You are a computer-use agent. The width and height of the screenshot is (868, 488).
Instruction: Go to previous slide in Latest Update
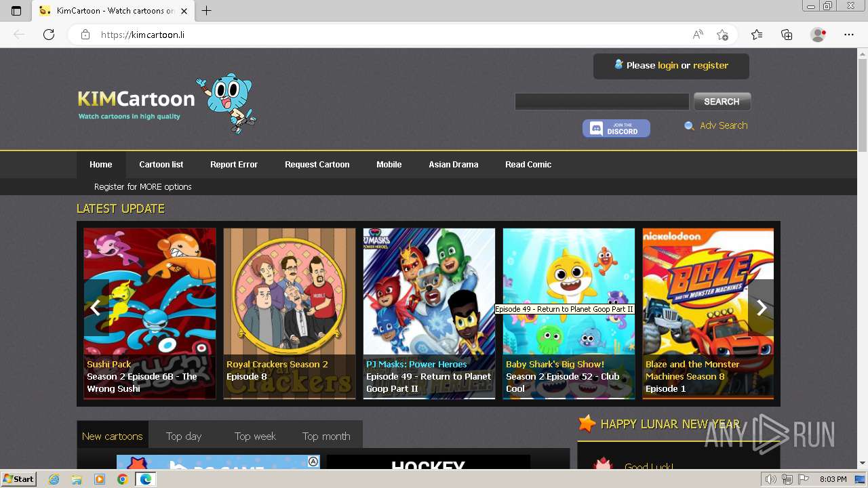click(96, 308)
